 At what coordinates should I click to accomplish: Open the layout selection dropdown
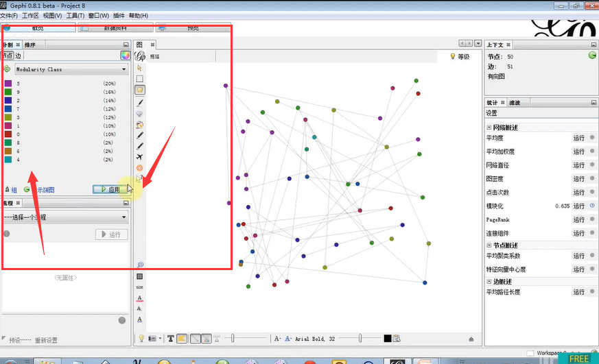pyautogui.click(x=65, y=217)
